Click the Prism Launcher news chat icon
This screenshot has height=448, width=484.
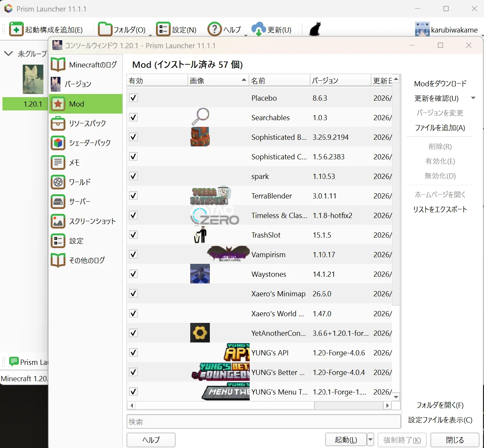click(14, 361)
